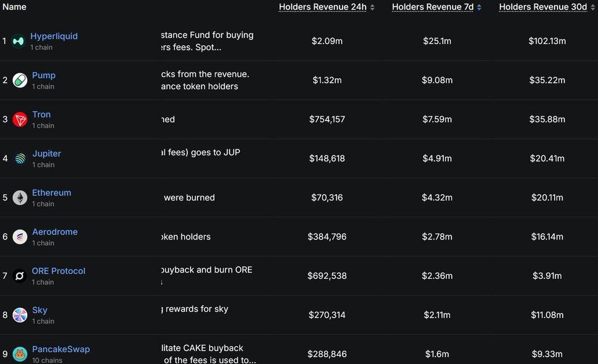Click the Hyperliquid protocol logo icon

tap(19, 42)
